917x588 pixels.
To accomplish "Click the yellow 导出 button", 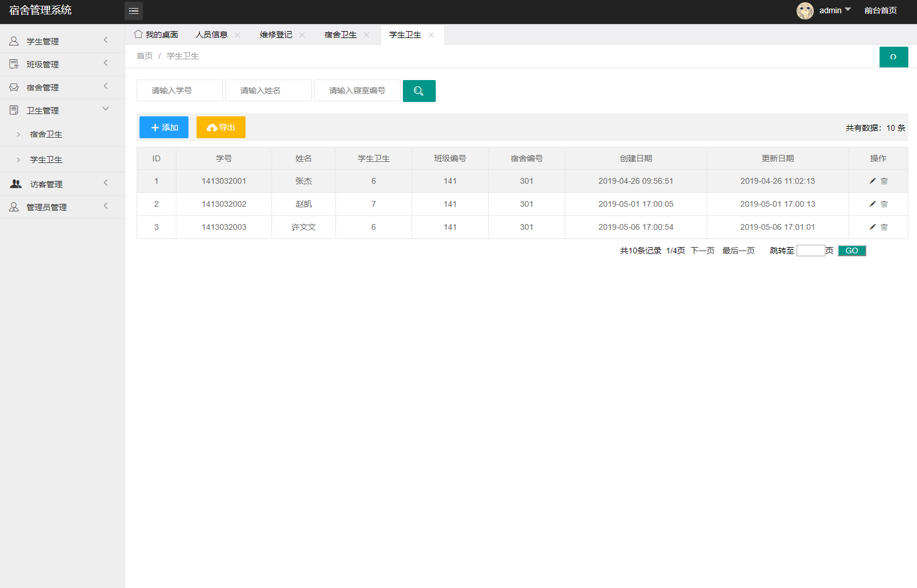I will coord(221,127).
